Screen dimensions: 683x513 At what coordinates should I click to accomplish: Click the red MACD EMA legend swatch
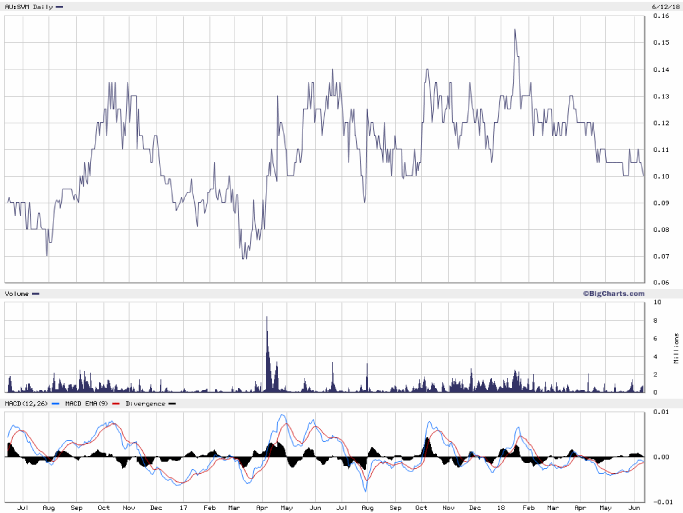(x=116, y=404)
